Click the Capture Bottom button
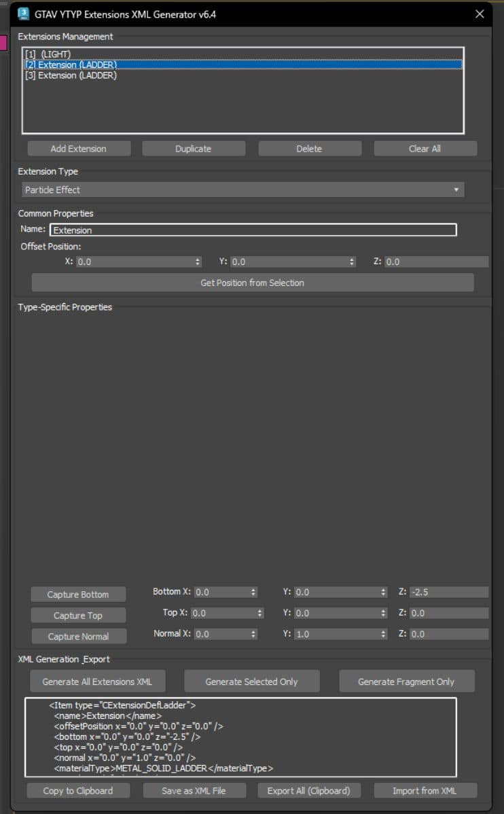The image size is (504, 814). coord(78,595)
